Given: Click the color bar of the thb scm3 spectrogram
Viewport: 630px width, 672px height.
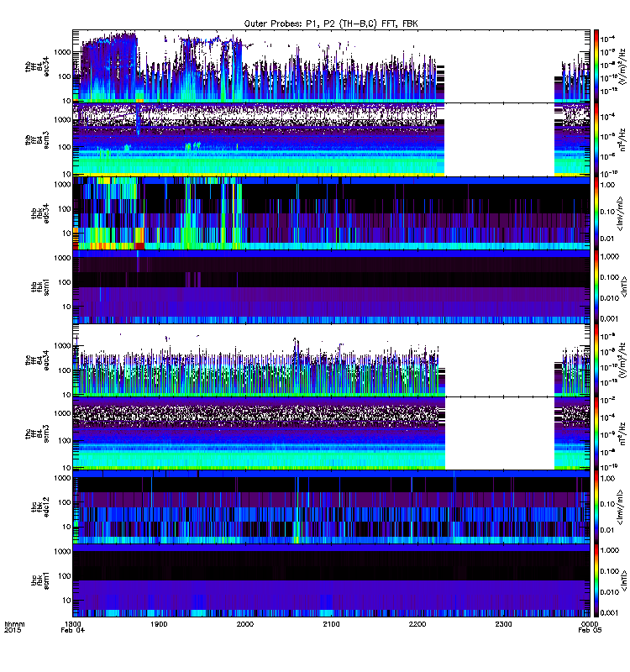Looking at the screenshot, I should coord(596,139).
